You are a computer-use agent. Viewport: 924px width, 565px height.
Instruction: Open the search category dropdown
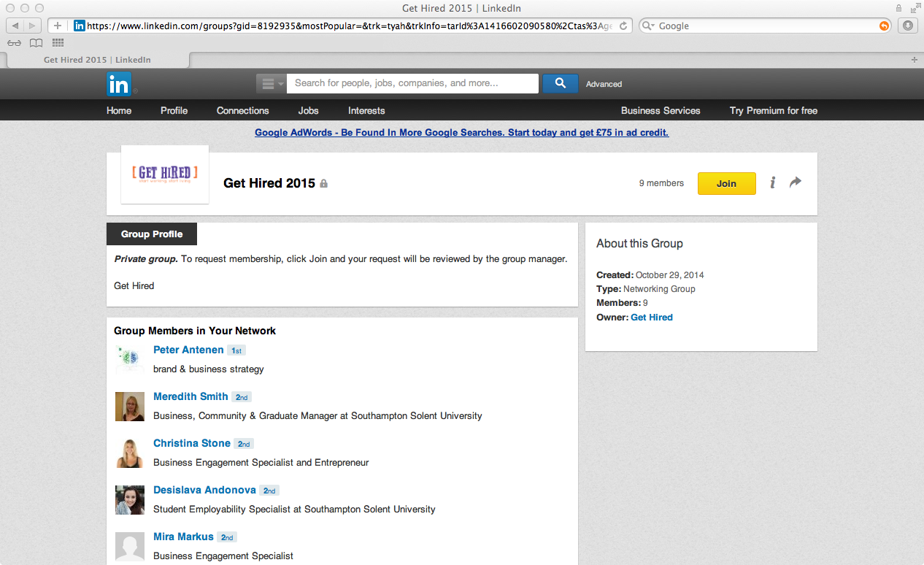[x=271, y=83]
